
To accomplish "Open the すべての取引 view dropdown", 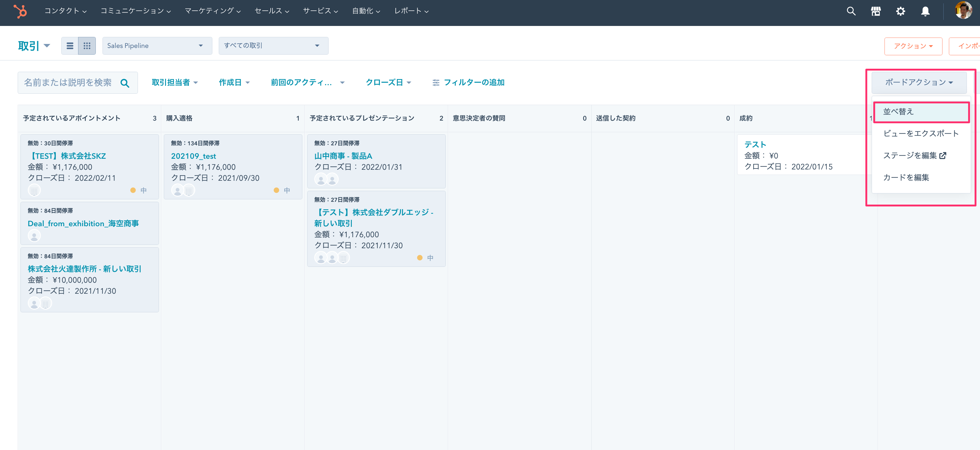I will click(274, 46).
